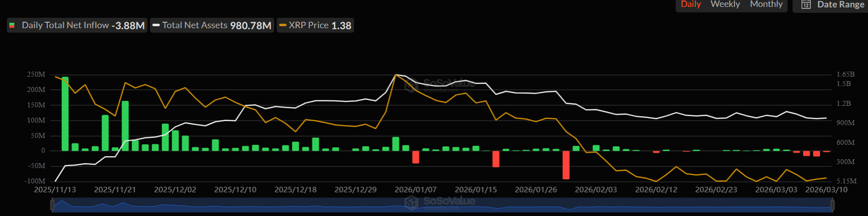Switch to the Daily view tab
Screen dimensions: 868x216
pyautogui.click(x=690, y=4)
